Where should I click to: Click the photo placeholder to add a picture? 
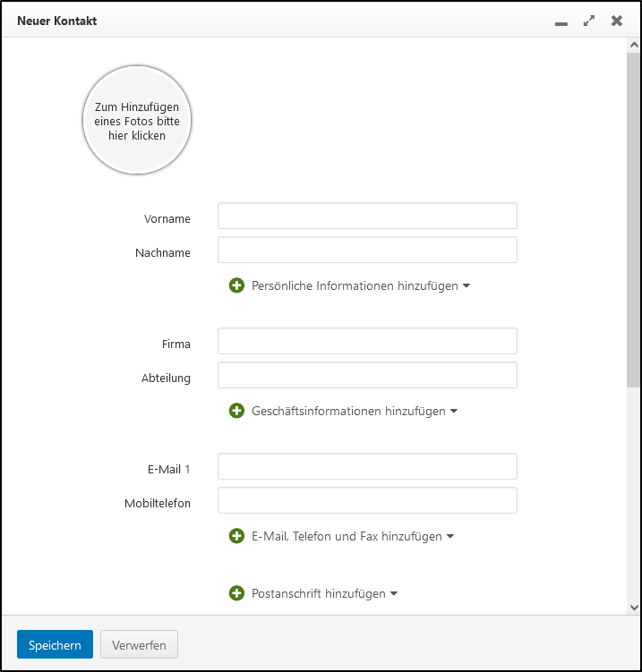pos(137,120)
